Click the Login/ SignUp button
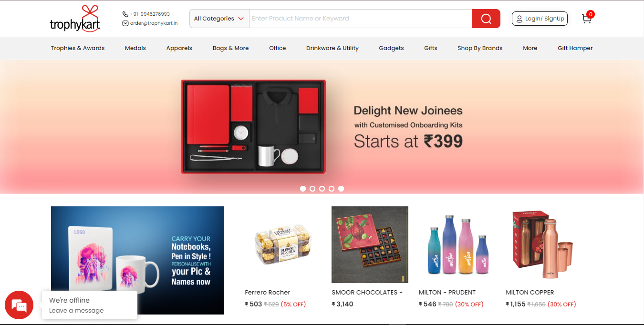This screenshot has width=644, height=325. [x=540, y=19]
